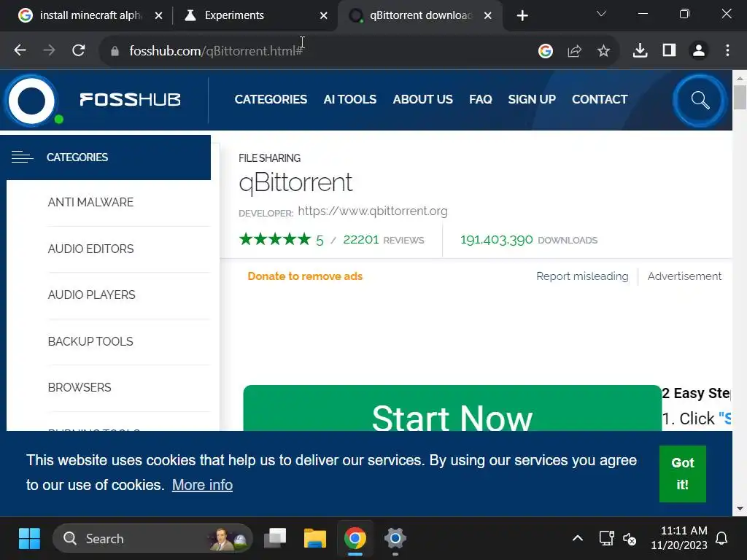The image size is (747, 560).
Task: Open the 22201 reviews link
Action: tap(384, 239)
